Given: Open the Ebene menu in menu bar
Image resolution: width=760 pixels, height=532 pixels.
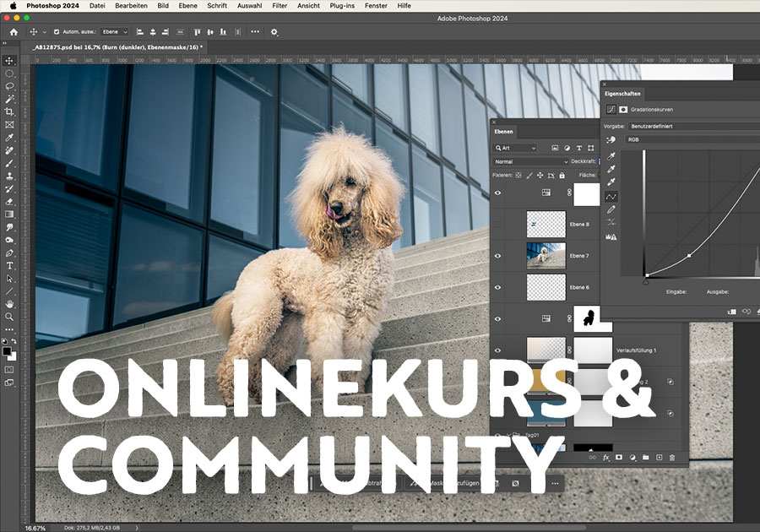Looking at the screenshot, I should point(187,6).
